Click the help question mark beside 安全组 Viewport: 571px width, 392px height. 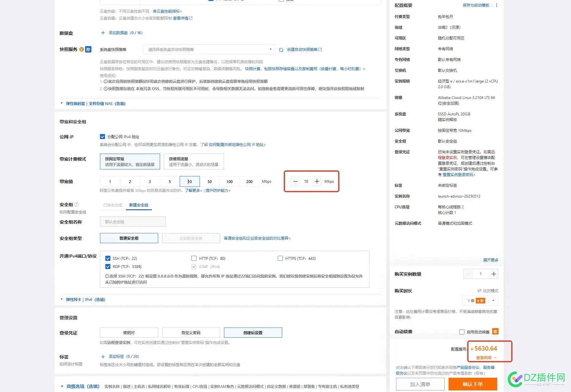77,205
